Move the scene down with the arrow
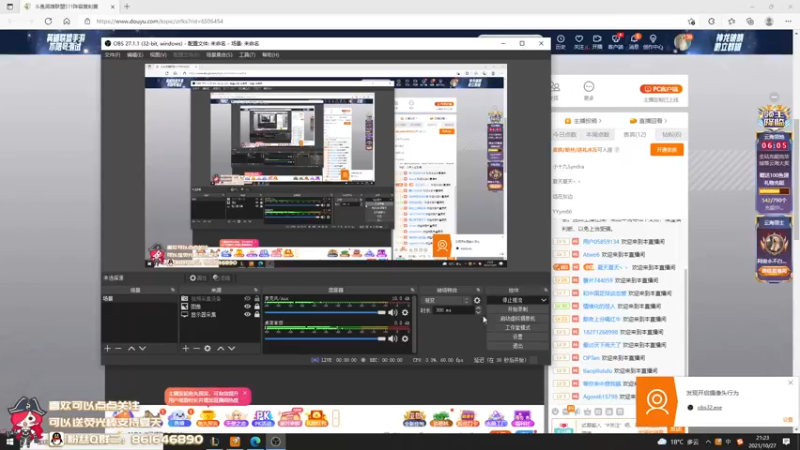The image size is (800, 450). pos(142,348)
